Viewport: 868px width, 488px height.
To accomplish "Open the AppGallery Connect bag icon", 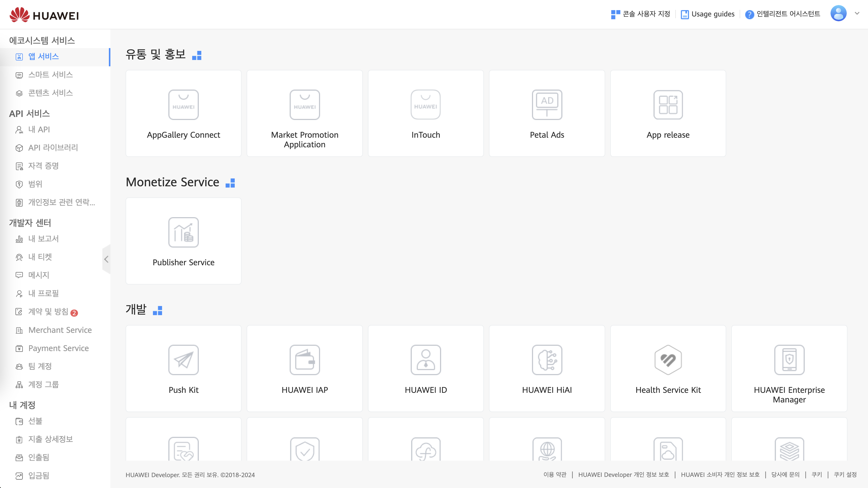I will tap(183, 105).
